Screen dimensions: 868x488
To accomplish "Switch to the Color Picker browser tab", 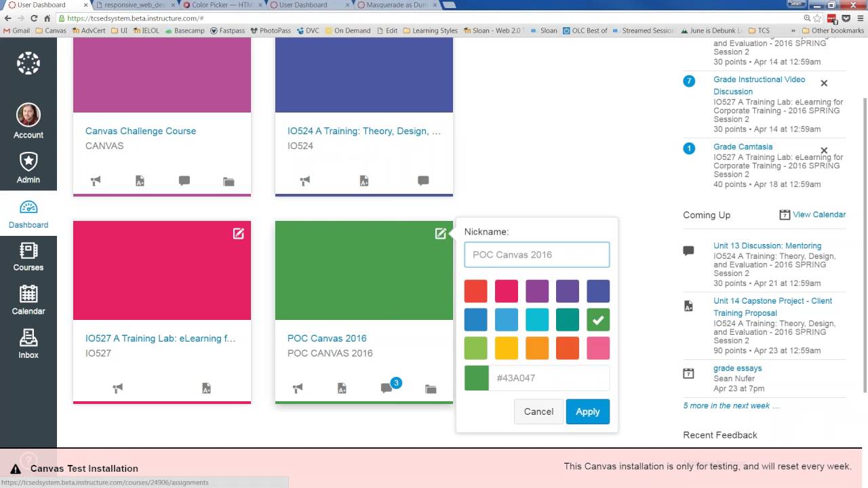I will tap(221, 5).
